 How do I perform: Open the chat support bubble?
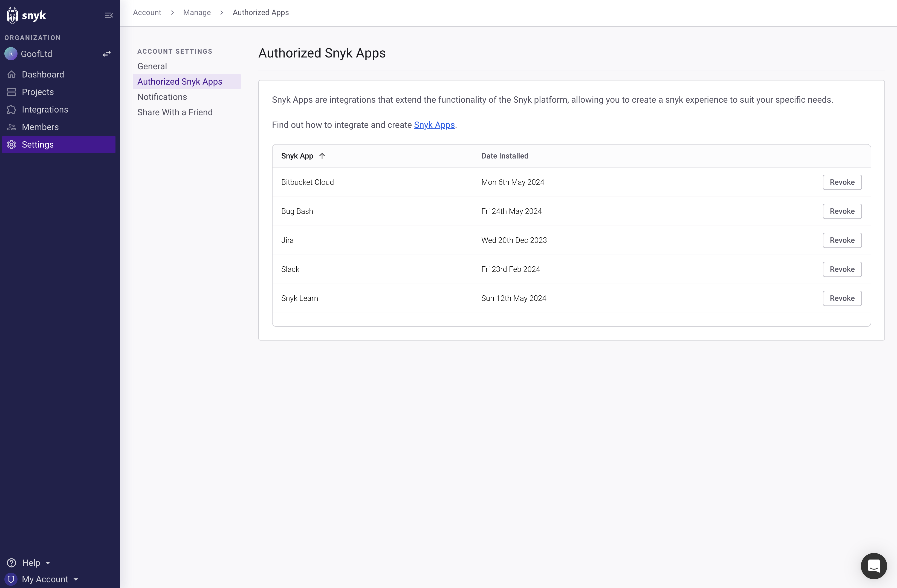[x=874, y=566]
